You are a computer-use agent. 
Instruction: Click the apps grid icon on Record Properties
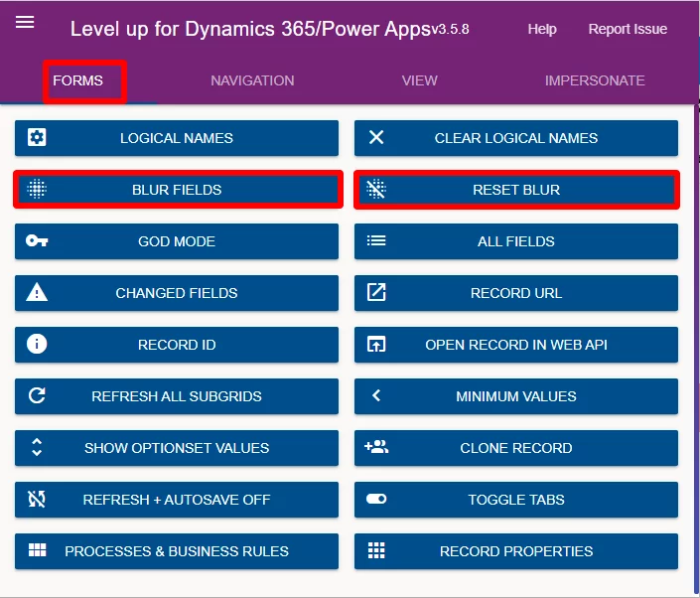point(376,550)
